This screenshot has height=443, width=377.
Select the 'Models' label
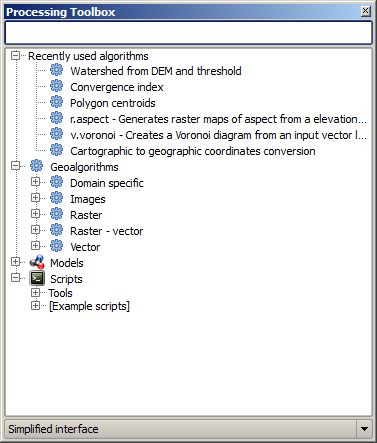coord(67,263)
